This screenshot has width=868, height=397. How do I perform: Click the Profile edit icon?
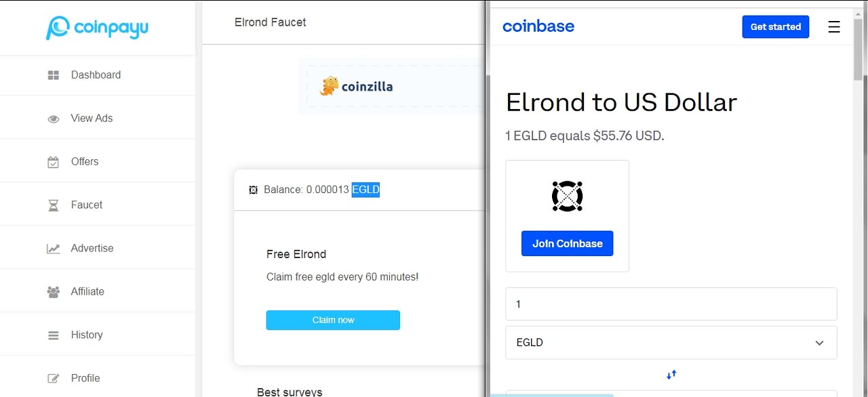[54, 379]
